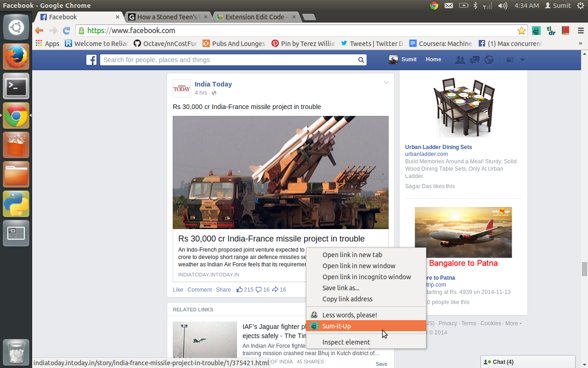Open a new Chrome tab

click(309, 17)
